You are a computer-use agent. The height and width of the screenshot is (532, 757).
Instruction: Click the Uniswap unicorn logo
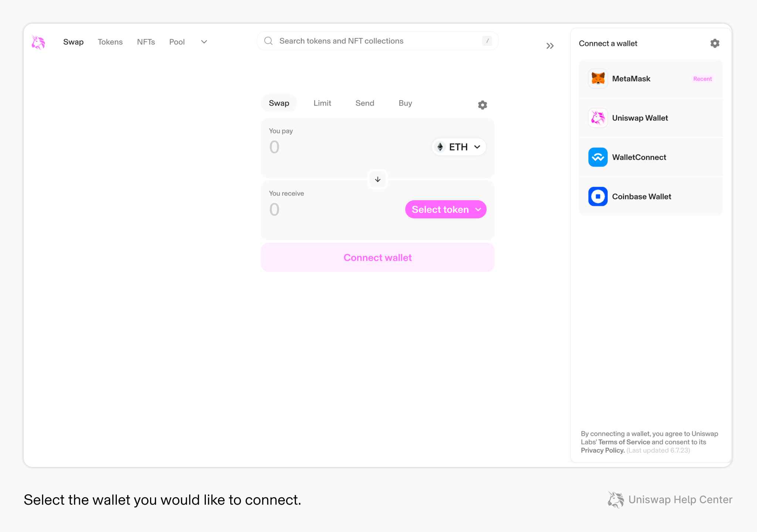tap(38, 42)
